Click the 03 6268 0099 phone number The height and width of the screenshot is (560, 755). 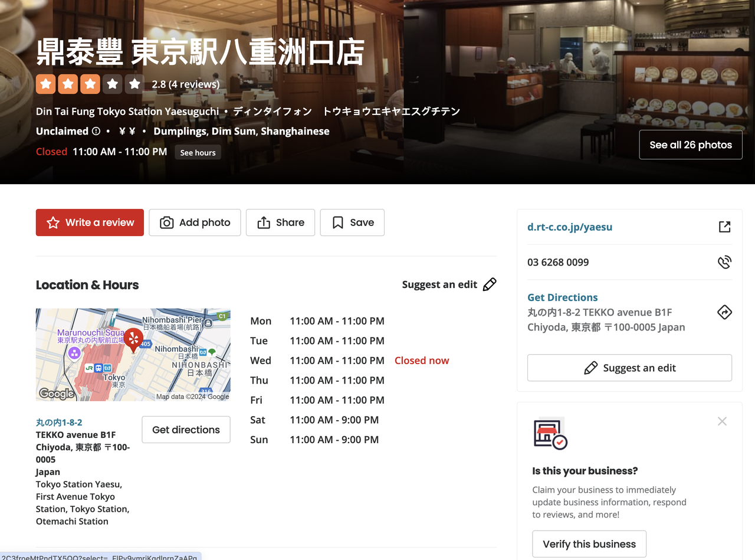558,262
